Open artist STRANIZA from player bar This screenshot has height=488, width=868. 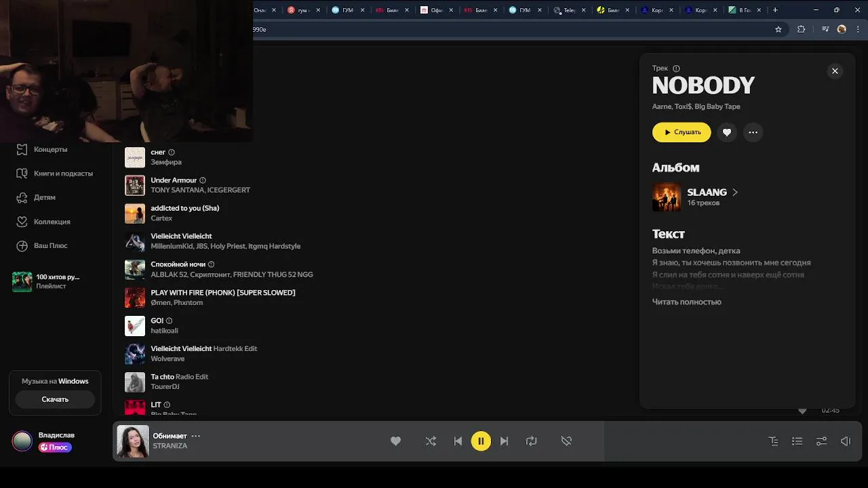[x=170, y=446]
